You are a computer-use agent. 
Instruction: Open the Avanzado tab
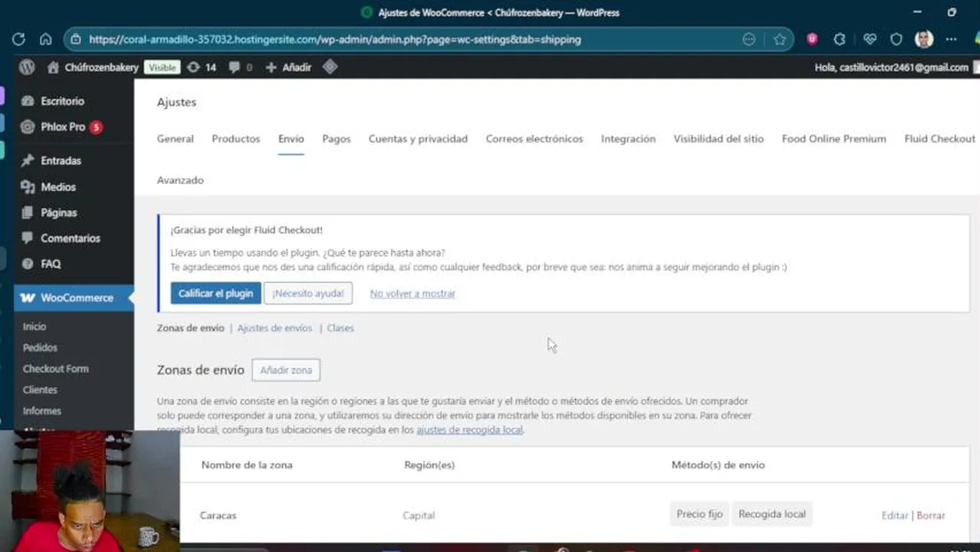tap(180, 180)
